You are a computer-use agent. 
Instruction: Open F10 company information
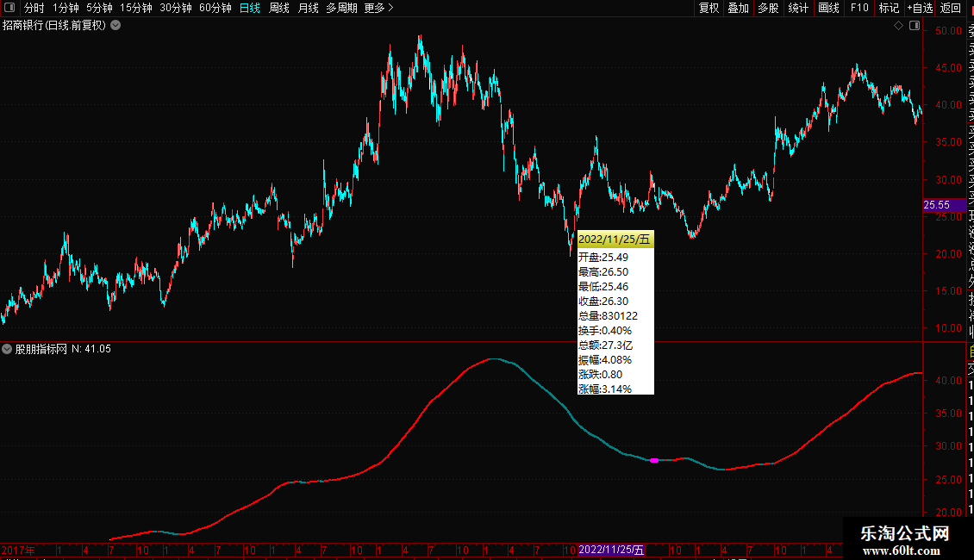[x=859, y=8]
